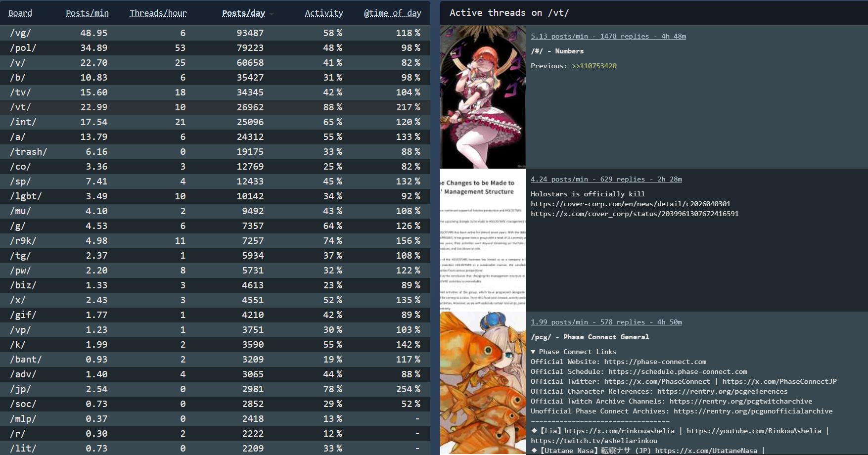The image size is (868, 455).
Task: Open the Numbers thread thumbnail image
Action: (483, 97)
